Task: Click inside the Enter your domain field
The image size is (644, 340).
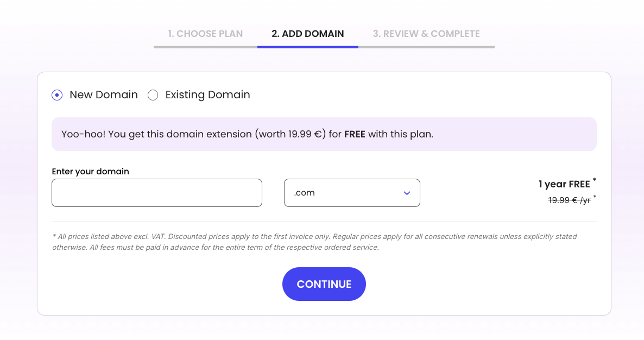Action: [x=156, y=193]
